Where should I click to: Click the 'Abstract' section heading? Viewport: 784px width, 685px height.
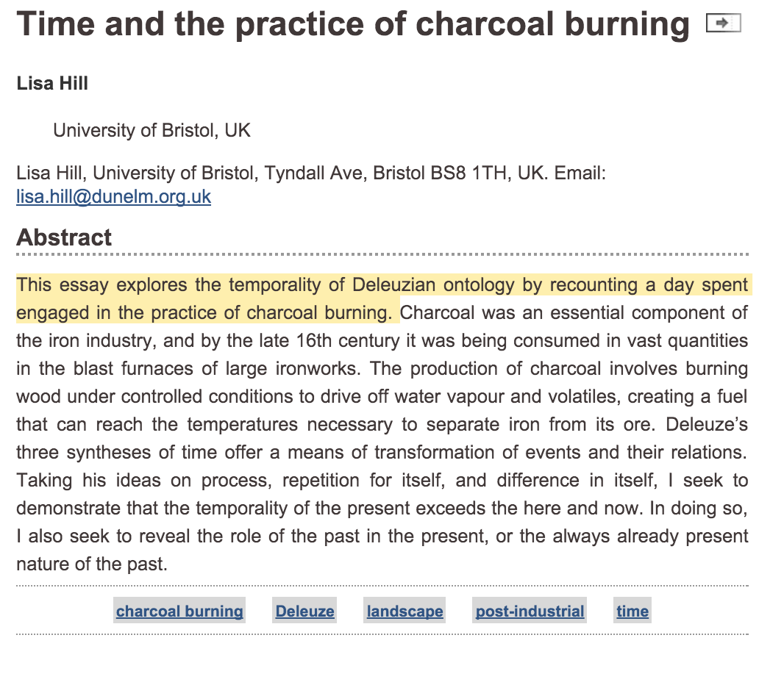(x=64, y=237)
